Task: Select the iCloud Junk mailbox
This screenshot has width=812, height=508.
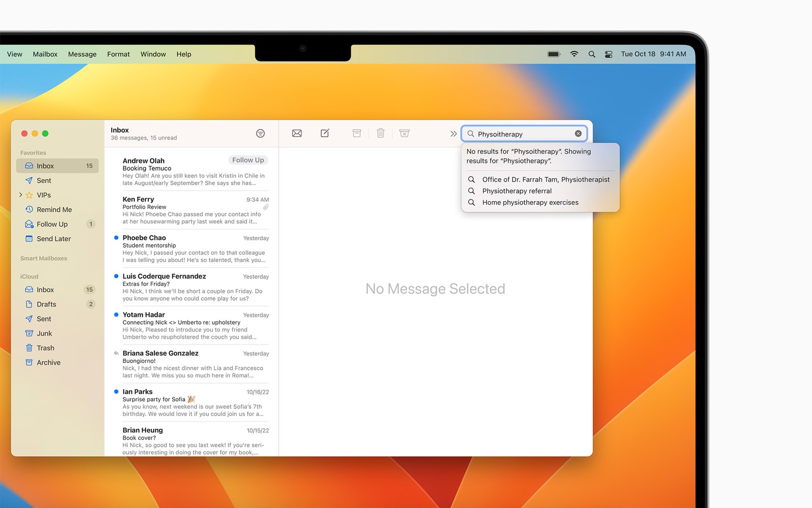Action: (x=57, y=333)
